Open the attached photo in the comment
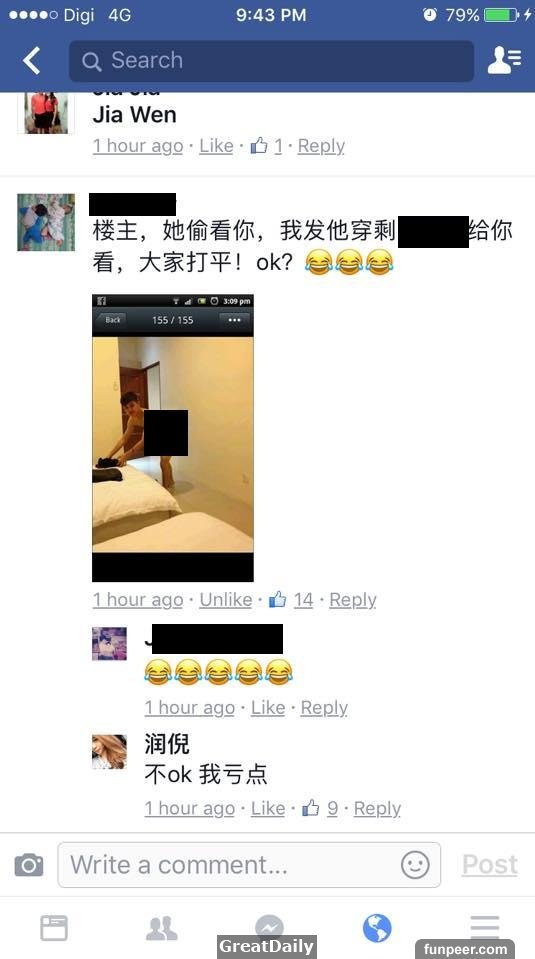 pos(172,438)
